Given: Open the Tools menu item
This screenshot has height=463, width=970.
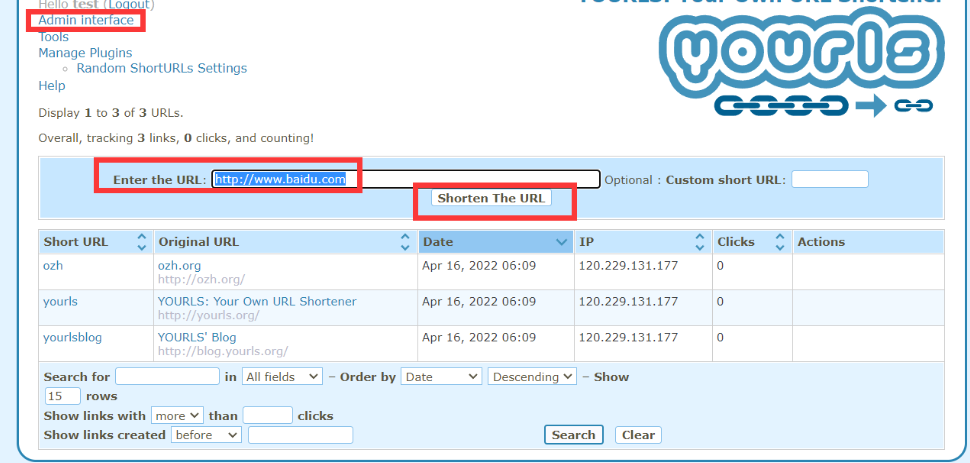Looking at the screenshot, I should (54, 37).
